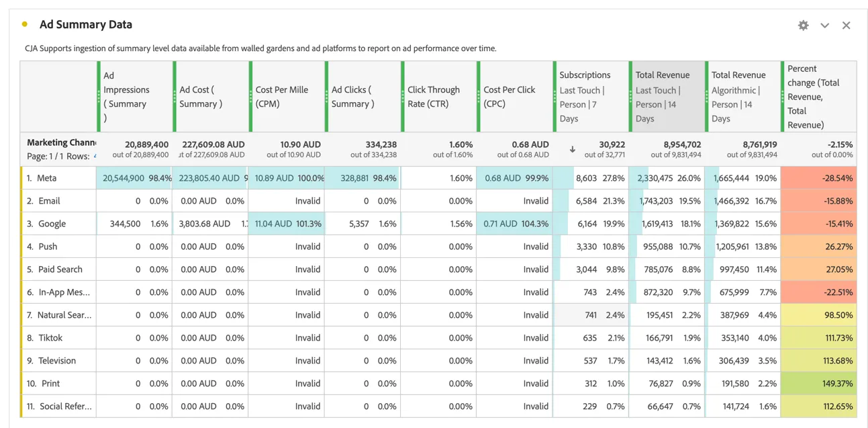The height and width of the screenshot is (428, 868).
Task: Select Total Revenue Algorithmic column header
Action: [742, 97]
